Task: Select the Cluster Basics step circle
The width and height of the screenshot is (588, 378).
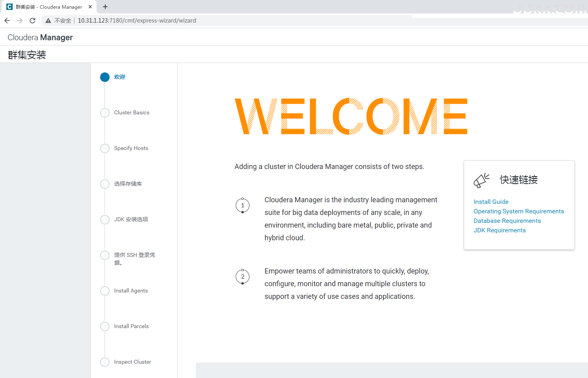Action: point(105,113)
